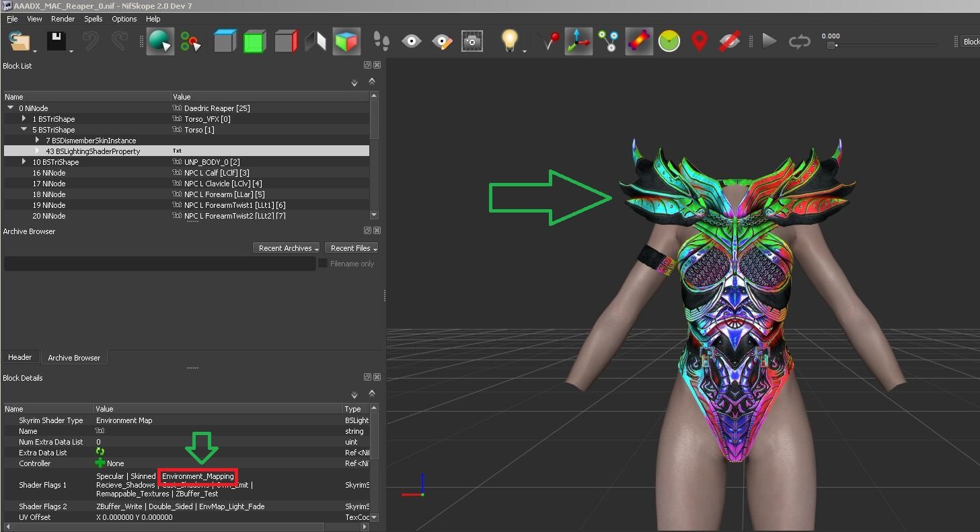
Task: Select the 18 NiNode row
Action: click(186, 194)
